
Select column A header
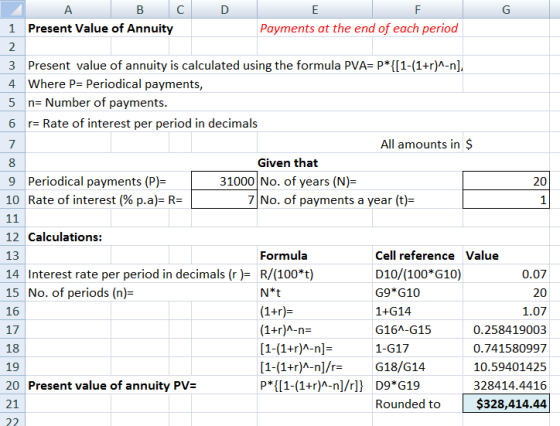(x=68, y=9)
